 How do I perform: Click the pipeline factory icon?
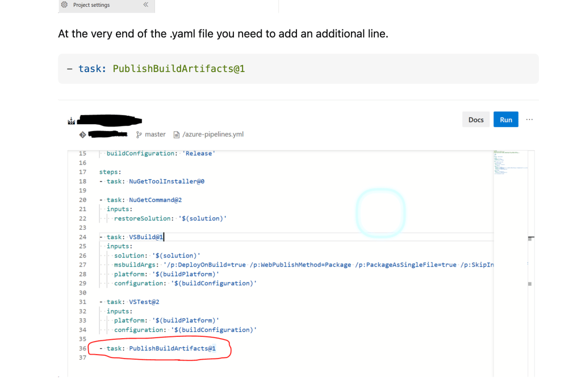coord(72,121)
